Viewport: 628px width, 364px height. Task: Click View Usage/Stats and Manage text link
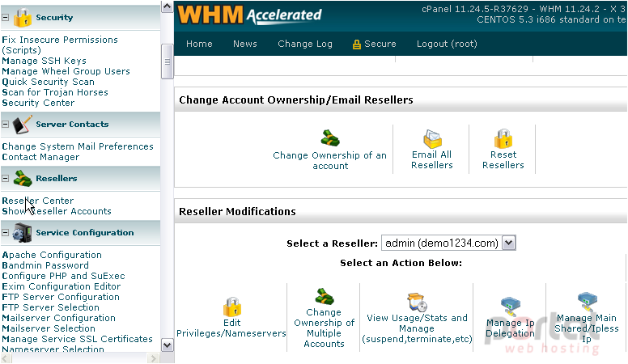(x=417, y=328)
